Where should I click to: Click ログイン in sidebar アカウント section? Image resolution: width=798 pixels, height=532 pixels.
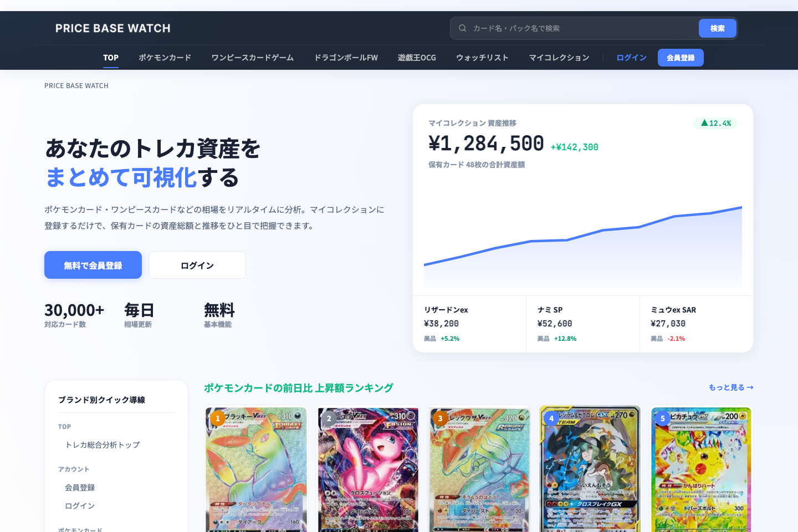(x=80, y=506)
